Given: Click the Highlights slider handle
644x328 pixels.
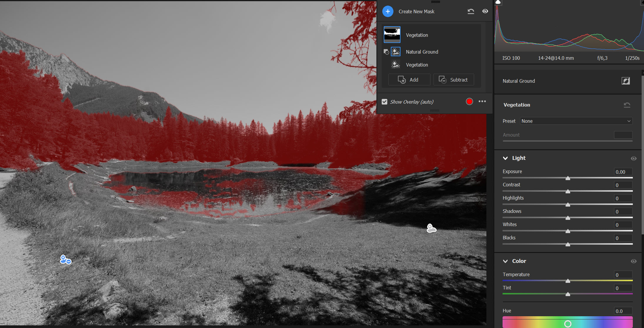Looking at the screenshot, I should 568,204.
